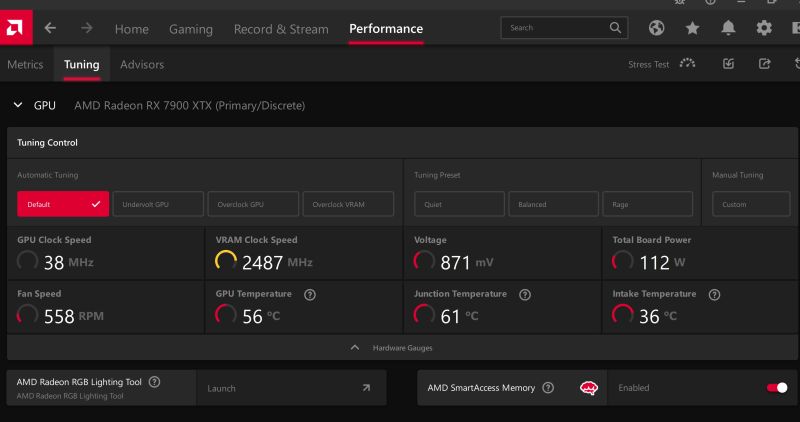Screen dimensions: 800x422
Task: Click the VRAM Clock Speed gauge
Action: pos(226,261)
